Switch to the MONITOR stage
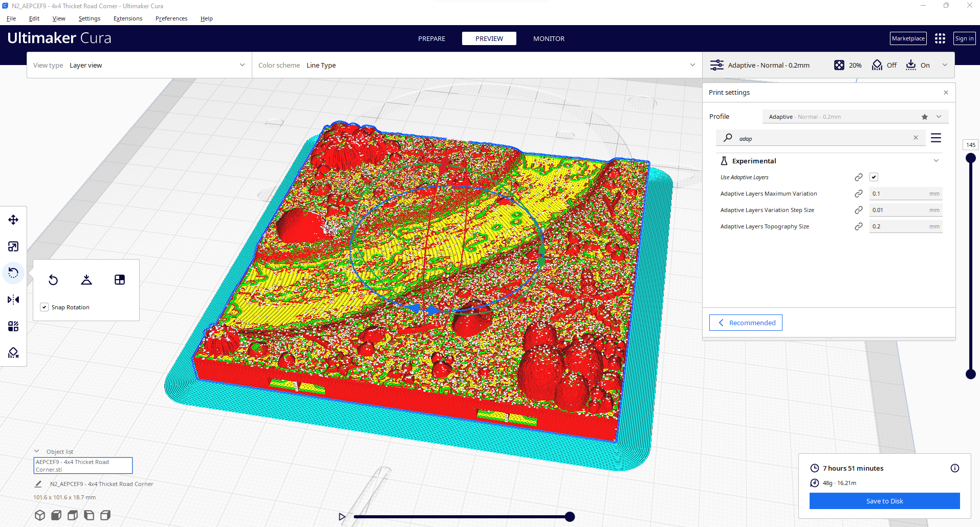 click(549, 38)
